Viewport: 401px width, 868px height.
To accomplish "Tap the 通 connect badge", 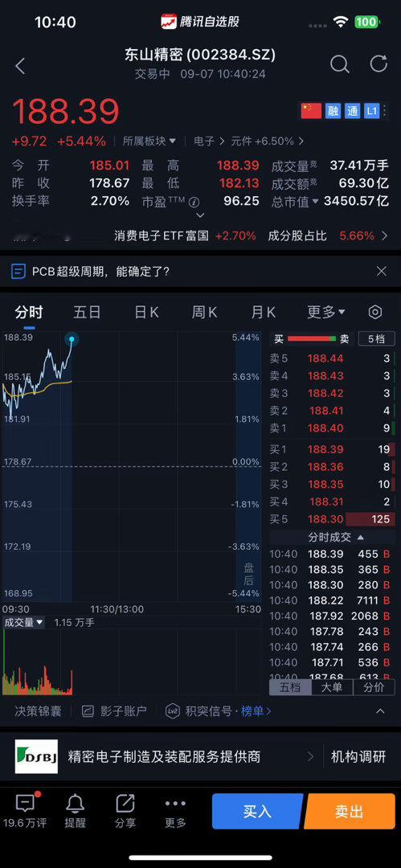I will (x=352, y=111).
